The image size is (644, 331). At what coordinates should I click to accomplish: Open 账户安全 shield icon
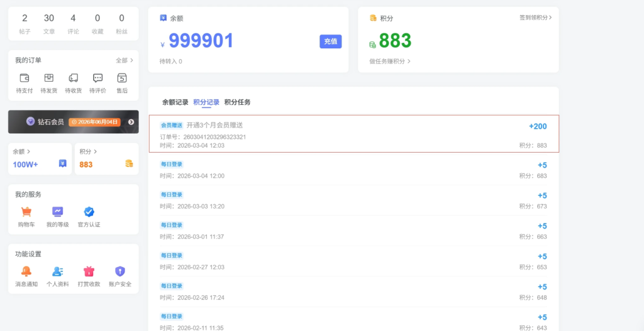[x=120, y=271]
